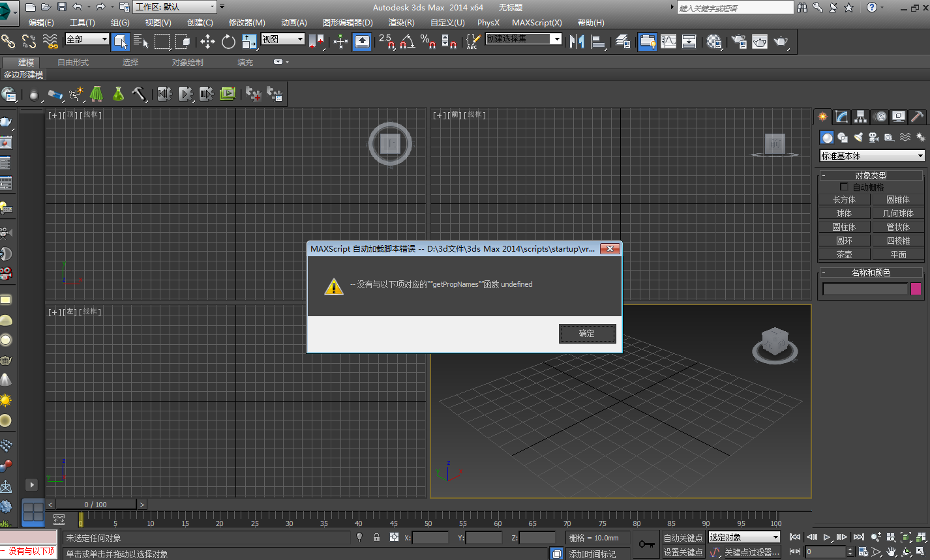The height and width of the screenshot is (560, 930).
Task: Select the Scale tool
Action: click(x=249, y=42)
